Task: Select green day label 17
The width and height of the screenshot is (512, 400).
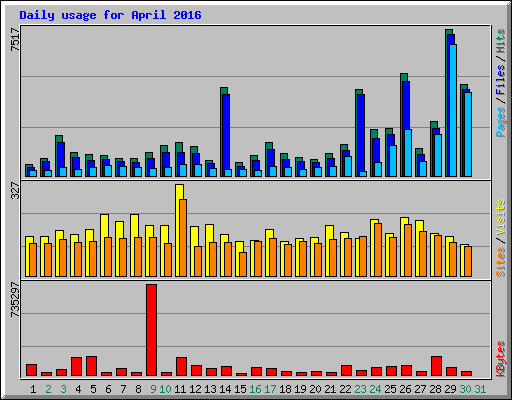Action: (x=270, y=389)
